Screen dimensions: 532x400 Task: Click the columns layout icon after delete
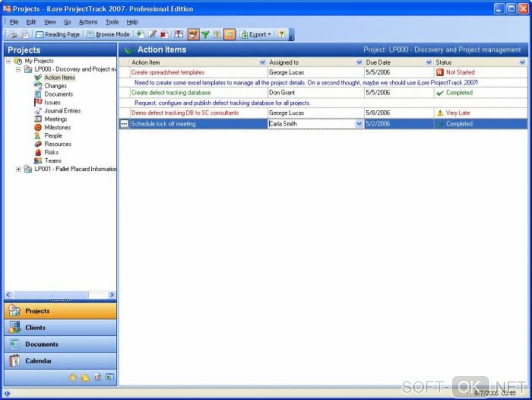click(x=179, y=34)
